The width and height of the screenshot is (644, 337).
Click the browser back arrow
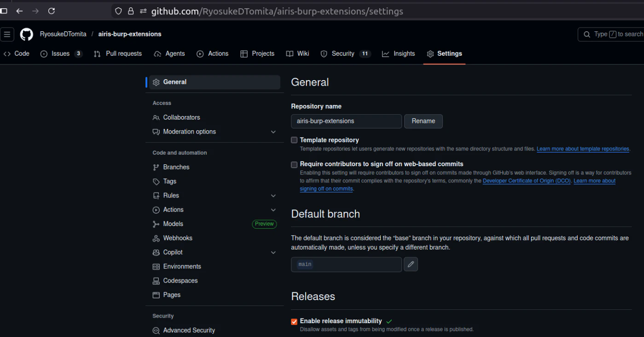pyautogui.click(x=19, y=11)
